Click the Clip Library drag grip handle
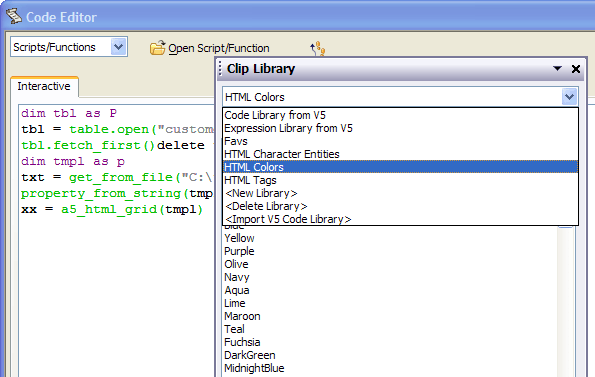This screenshot has height=377, width=595. tap(220, 69)
